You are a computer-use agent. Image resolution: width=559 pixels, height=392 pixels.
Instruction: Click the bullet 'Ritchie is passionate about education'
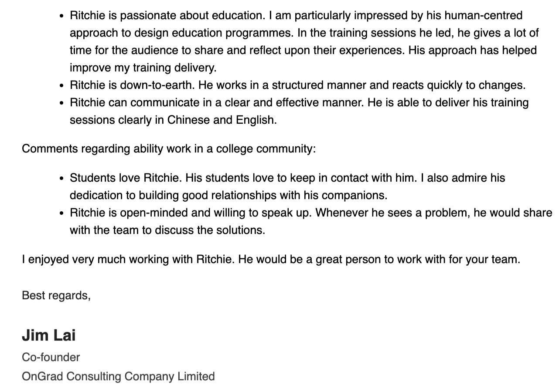pyautogui.click(x=305, y=41)
